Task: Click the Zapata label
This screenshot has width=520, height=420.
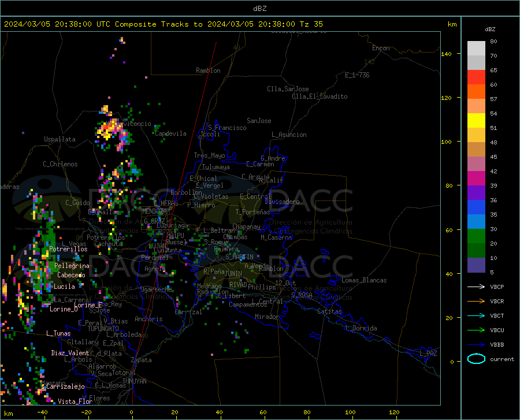Action: [x=142, y=360]
